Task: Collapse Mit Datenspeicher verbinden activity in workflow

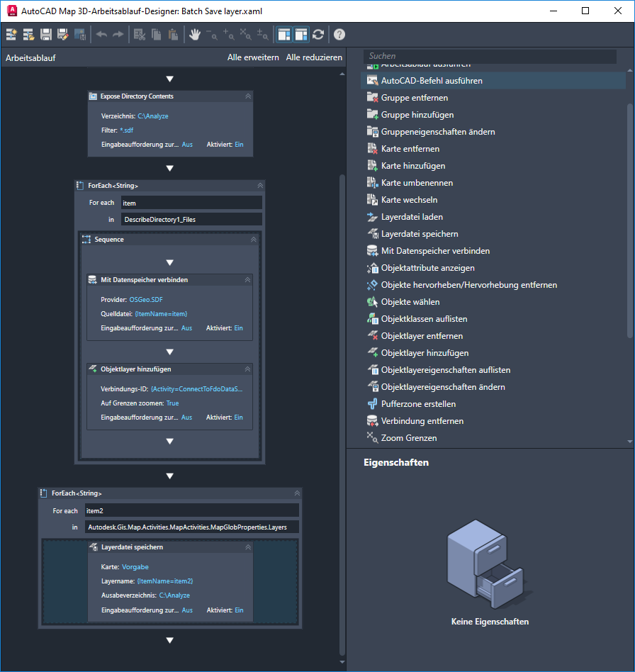Action: click(x=247, y=280)
